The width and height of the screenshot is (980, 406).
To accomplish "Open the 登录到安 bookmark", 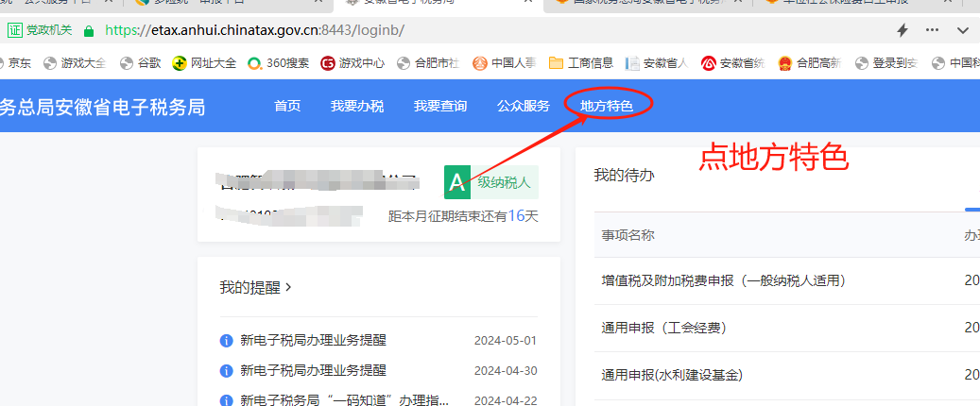I will (x=886, y=63).
